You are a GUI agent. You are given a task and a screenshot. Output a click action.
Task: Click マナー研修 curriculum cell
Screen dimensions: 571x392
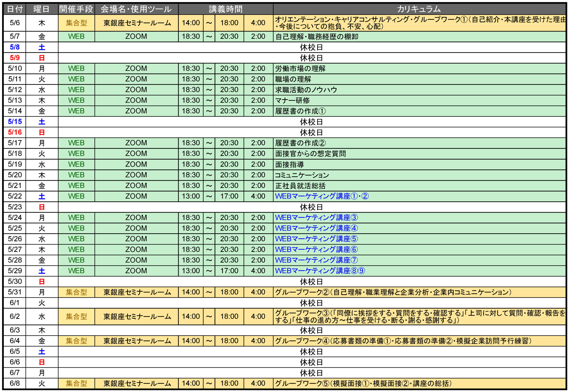pyautogui.click(x=419, y=101)
